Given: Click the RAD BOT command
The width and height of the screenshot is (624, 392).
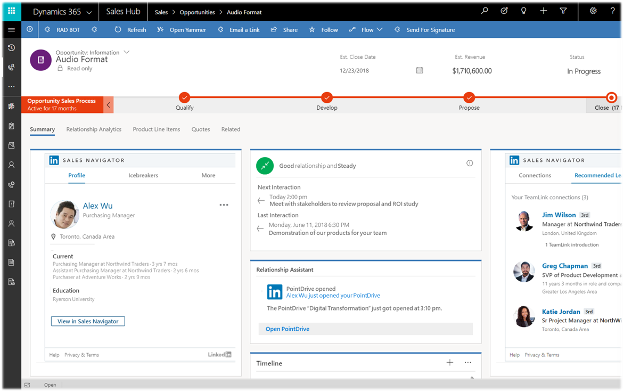Looking at the screenshot, I should tap(62, 30).
